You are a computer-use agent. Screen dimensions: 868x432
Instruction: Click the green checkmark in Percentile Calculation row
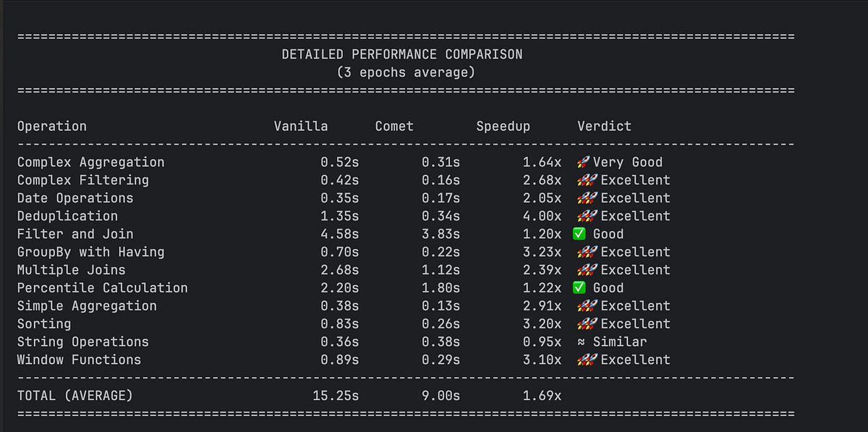click(579, 288)
